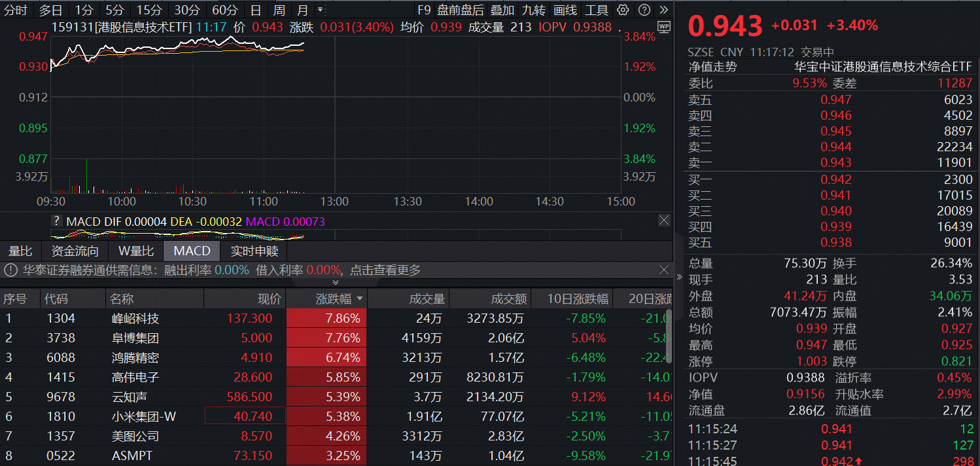This screenshot has width=980, height=466.
Task: Click the WP icon beside IOPV
Action: point(664,27)
